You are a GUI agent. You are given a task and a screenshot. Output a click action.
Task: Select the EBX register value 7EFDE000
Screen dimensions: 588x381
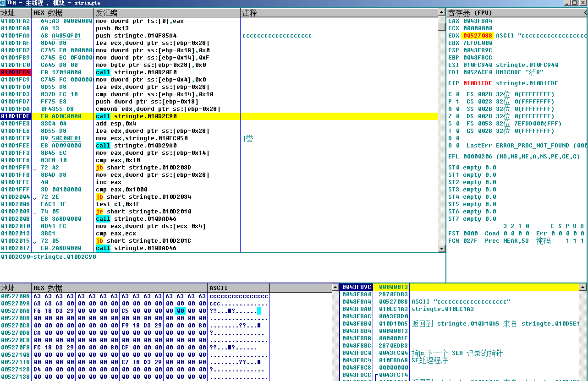478,43
